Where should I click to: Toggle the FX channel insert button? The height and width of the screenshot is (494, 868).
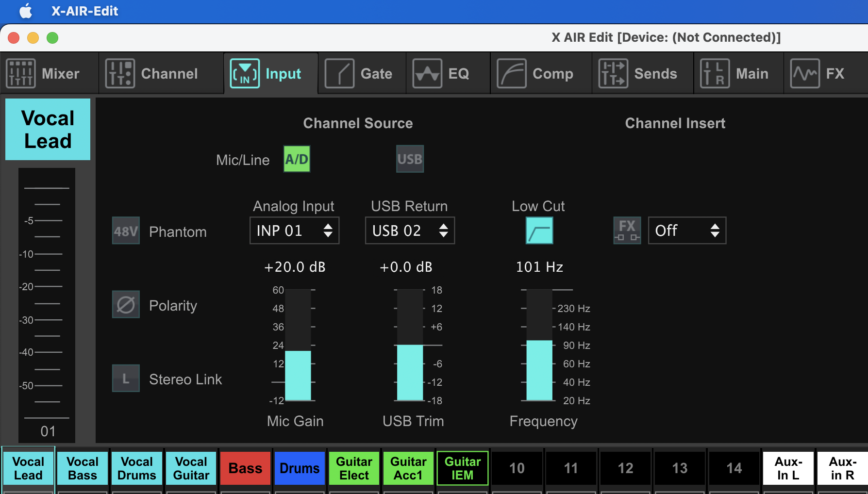[x=627, y=231]
